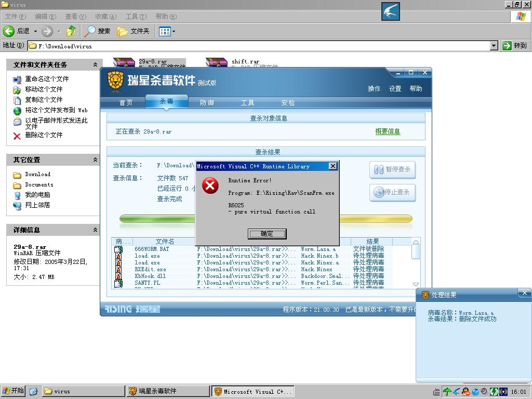Click the 暂停查杀 button

(393, 169)
